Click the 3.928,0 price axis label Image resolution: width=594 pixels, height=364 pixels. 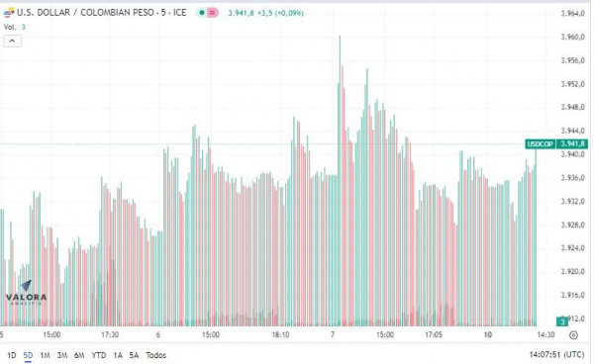[x=573, y=226]
